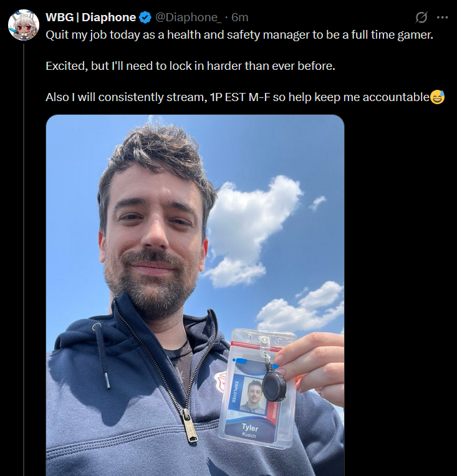
Task: Click the "Excited, but I'll need" text line
Action: [x=190, y=66]
